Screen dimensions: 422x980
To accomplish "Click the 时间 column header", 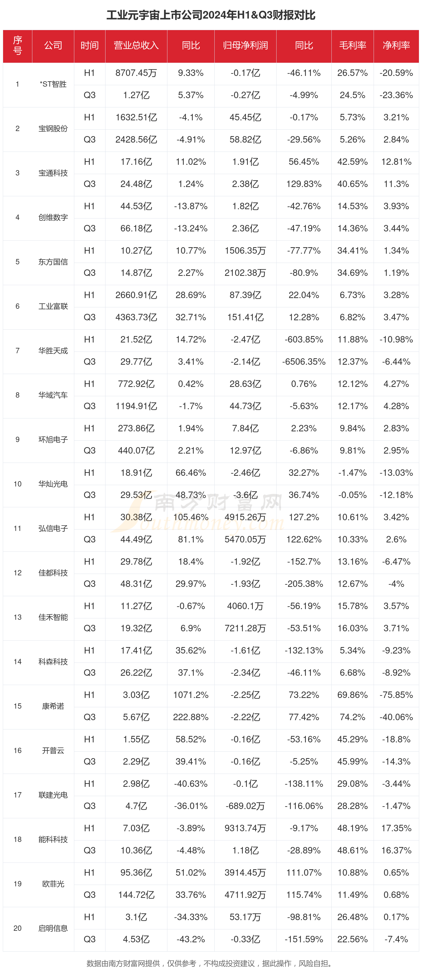I will tap(89, 46).
